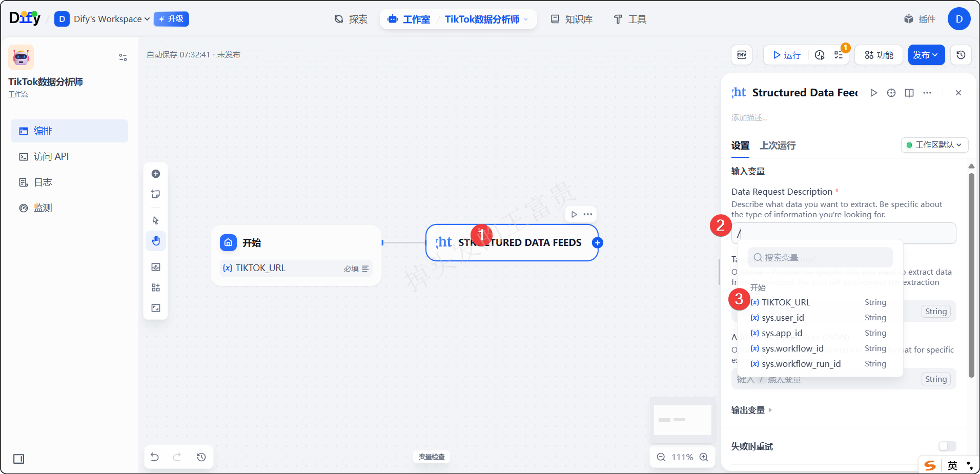Open the 工作室 studio tab
The height and width of the screenshot is (474, 980).
[x=409, y=19]
